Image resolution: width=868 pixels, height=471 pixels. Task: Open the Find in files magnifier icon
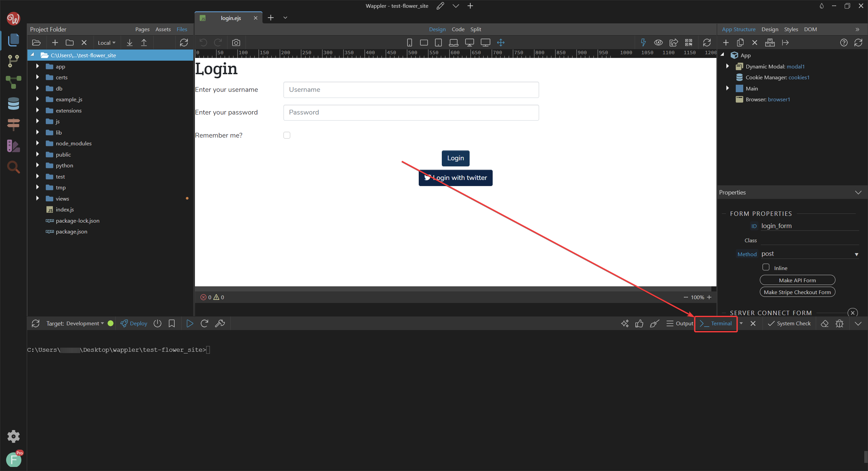(13, 167)
